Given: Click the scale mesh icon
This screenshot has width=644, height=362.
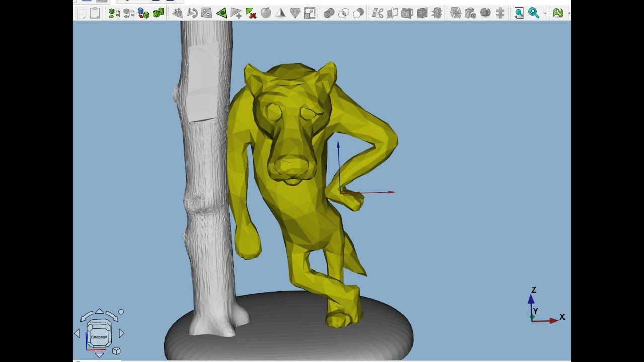Looking at the screenshot, I should click(x=309, y=13).
